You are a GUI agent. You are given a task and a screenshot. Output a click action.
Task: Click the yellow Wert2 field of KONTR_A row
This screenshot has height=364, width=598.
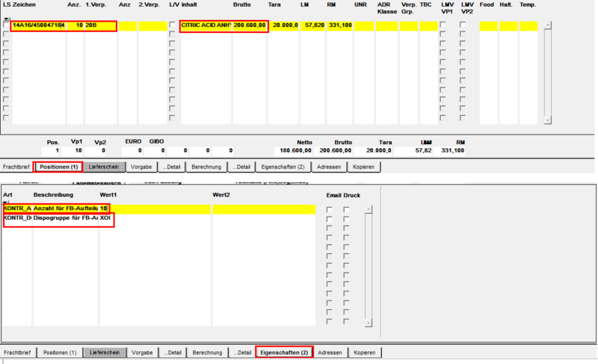pos(264,209)
